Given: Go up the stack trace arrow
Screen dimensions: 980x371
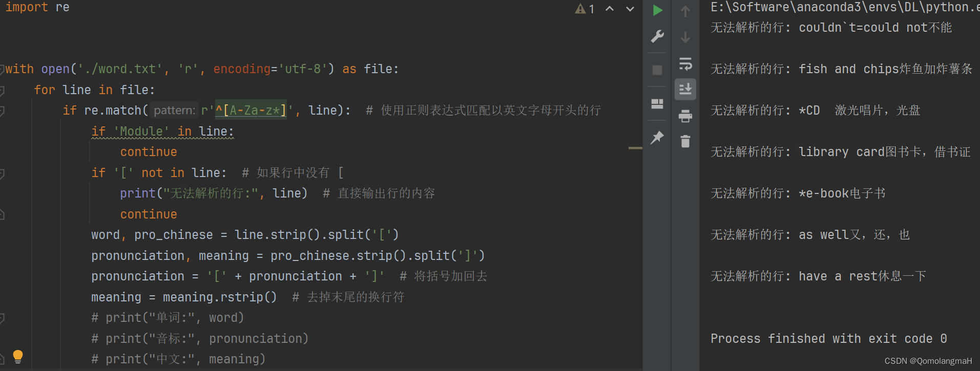Looking at the screenshot, I should pos(685,11).
